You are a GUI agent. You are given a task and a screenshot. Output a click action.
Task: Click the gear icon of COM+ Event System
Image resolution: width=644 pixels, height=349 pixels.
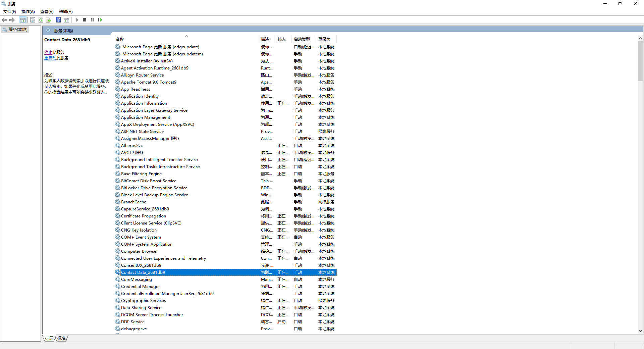(x=118, y=237)
